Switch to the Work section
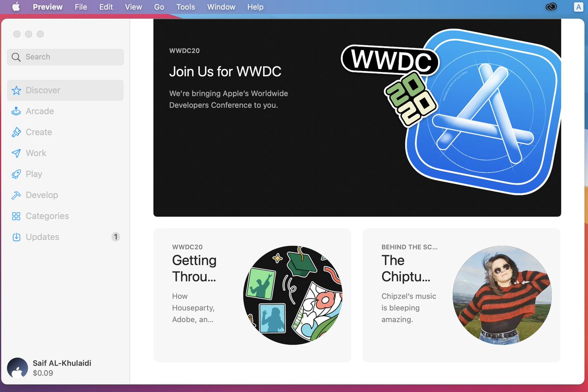The image size is (588, 392). tap(65, 153)
